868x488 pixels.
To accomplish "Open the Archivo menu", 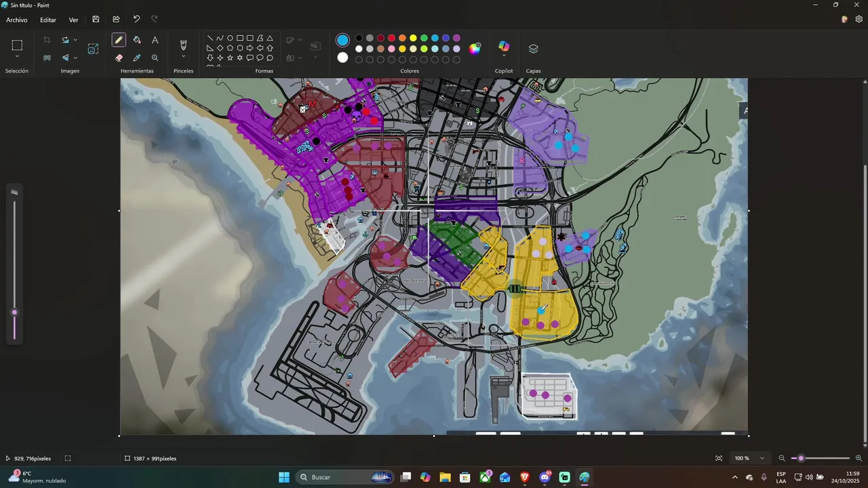I will tap(17, 20).
